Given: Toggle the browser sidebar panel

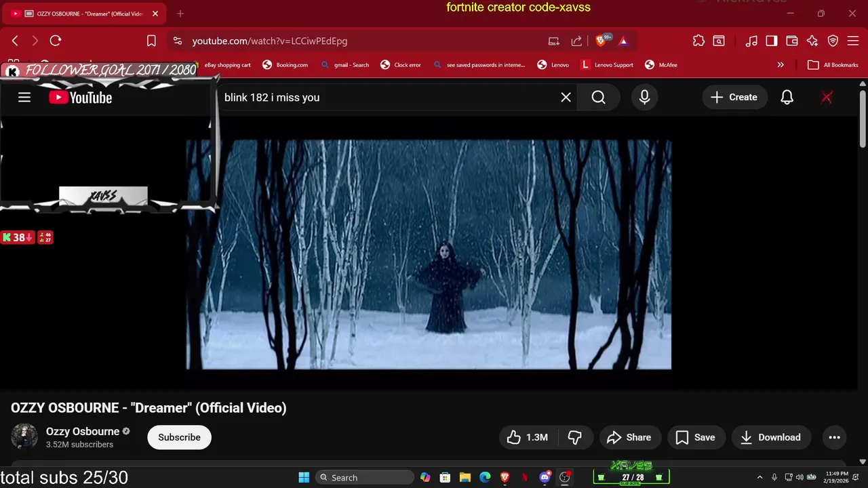Looking at the screenshot, I should click(x=772, y=41).
